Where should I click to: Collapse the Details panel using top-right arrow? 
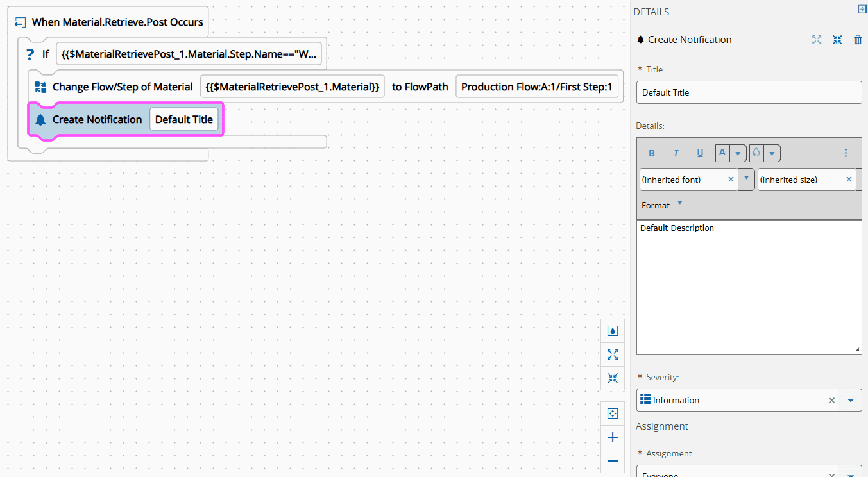pyautogui.click(x=862, y=9)
